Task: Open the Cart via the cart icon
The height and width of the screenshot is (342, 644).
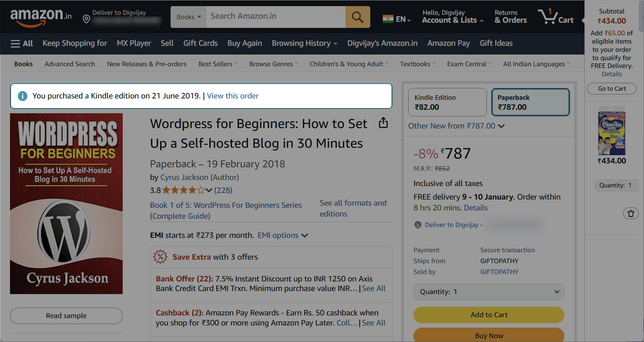Action: point(547,17)
